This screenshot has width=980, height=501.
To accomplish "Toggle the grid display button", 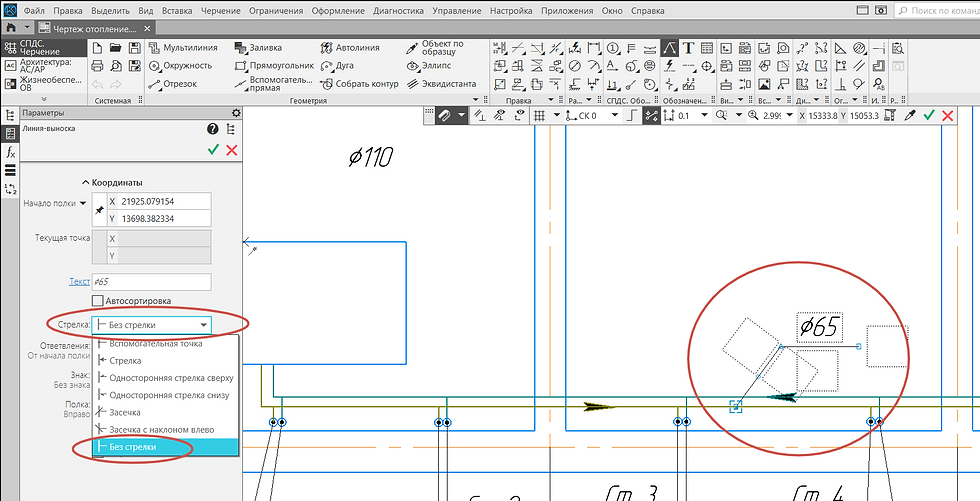I will tap(539, 116).
